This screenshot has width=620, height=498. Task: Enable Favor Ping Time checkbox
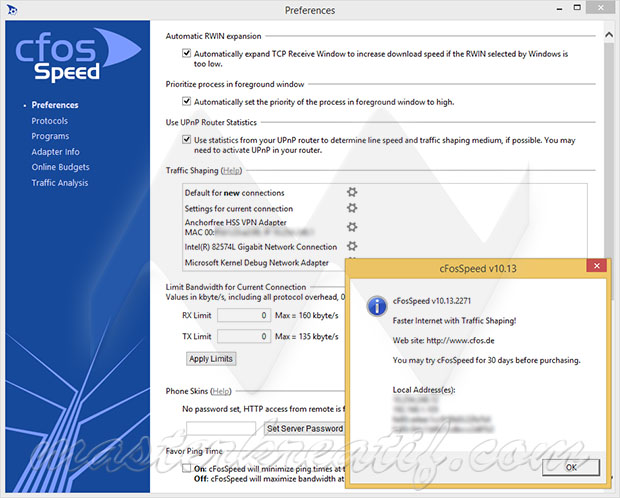pyautogui.click(x=187, y=468)
